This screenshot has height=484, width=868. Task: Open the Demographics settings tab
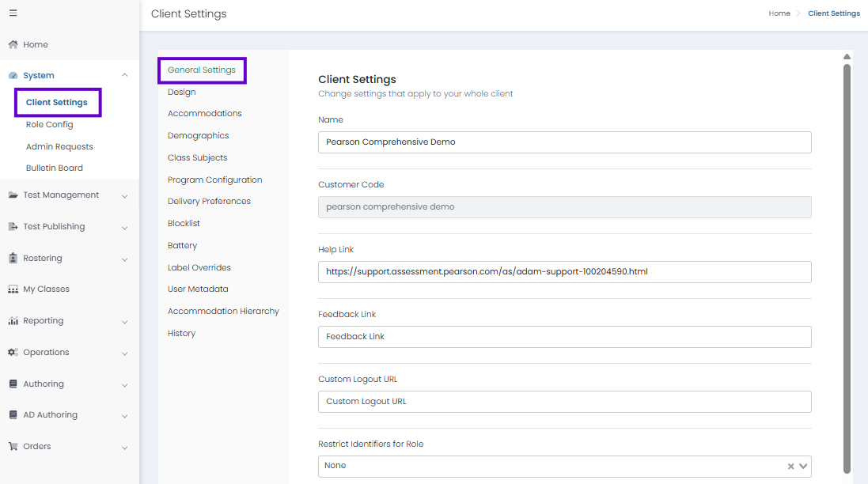[198, 135]
